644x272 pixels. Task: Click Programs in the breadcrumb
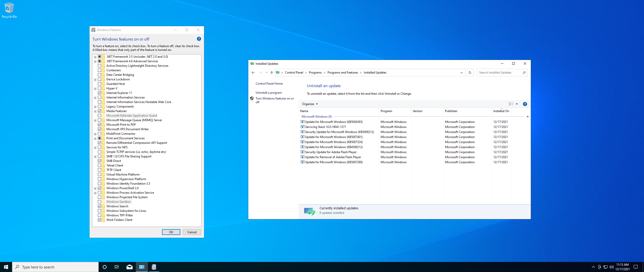pyautogui.click(x=315, y=73)
